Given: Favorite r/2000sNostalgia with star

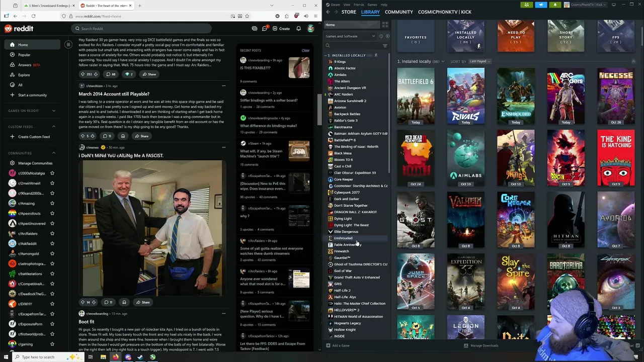Looking at the screenshot, I should point(52,173).
